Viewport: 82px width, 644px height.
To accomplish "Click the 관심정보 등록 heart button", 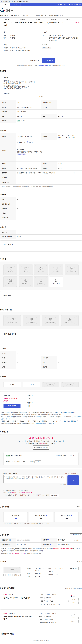I will (34, 61).
